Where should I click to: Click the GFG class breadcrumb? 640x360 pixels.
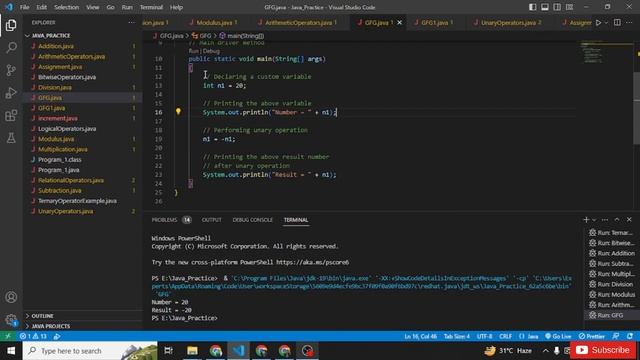coord(202,36)
